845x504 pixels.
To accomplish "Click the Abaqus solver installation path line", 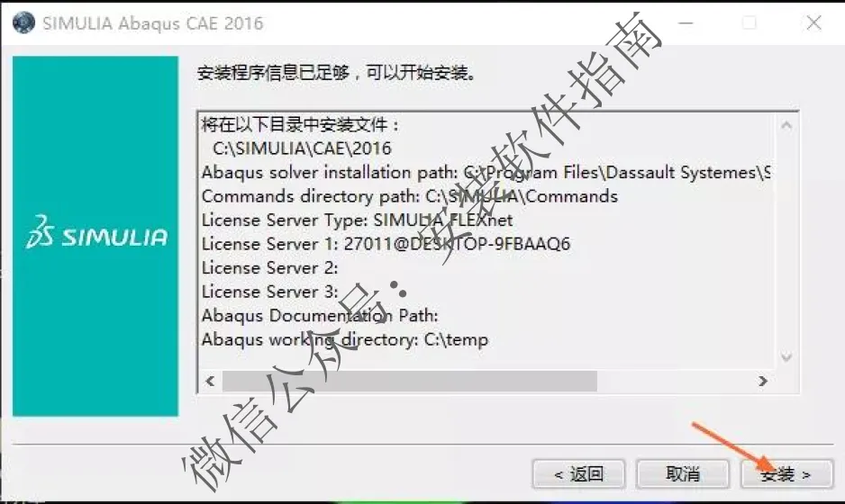I will click(486, 172).
